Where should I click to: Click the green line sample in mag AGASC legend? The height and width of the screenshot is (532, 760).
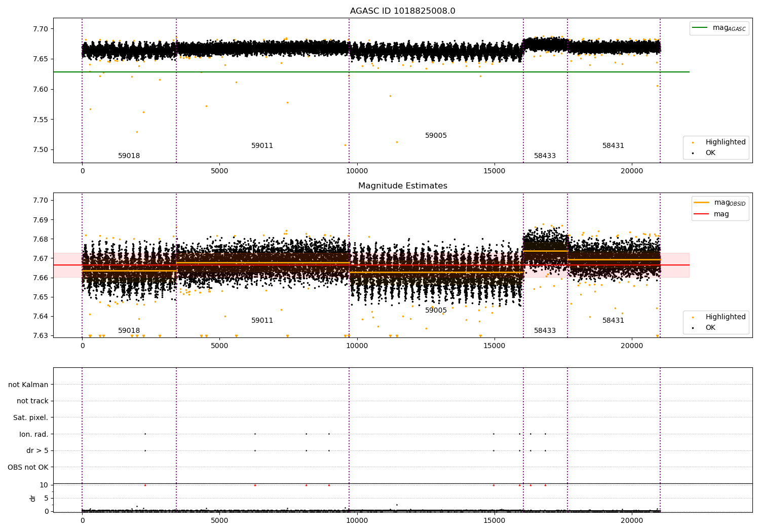(x=700, y=28)
